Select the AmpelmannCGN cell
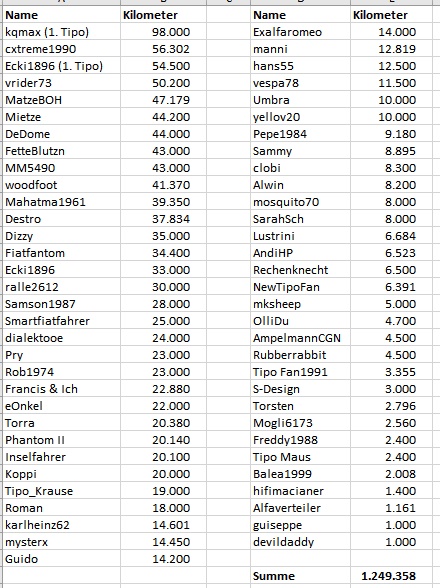The width and height of the screenshot is (440, 588). [x=300, y=338]
